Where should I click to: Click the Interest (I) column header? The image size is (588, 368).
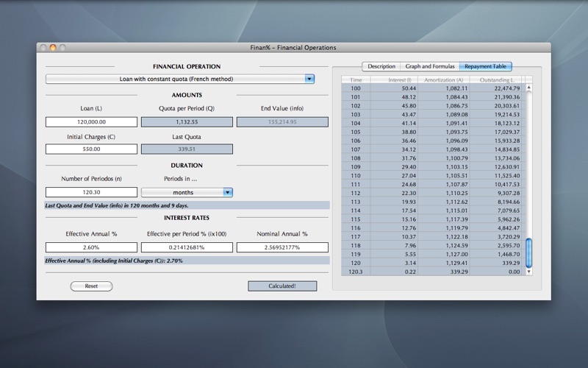[394, 79]
